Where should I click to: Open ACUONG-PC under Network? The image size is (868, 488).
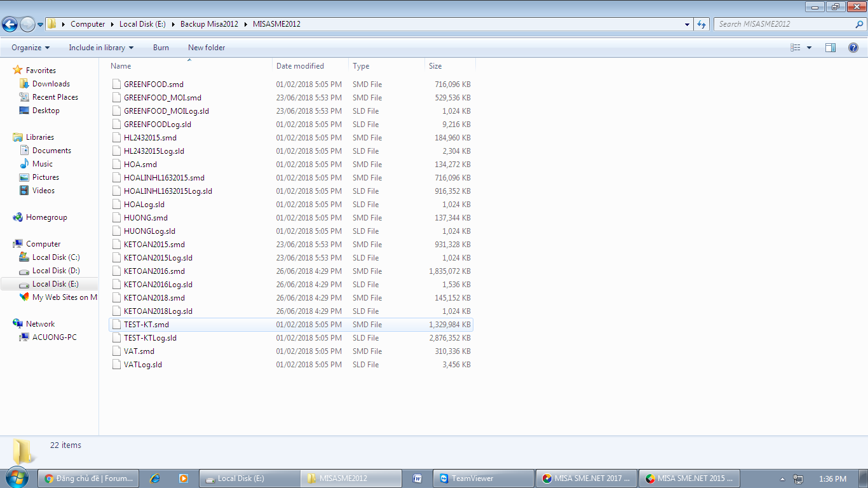click(x=54, y=337)
